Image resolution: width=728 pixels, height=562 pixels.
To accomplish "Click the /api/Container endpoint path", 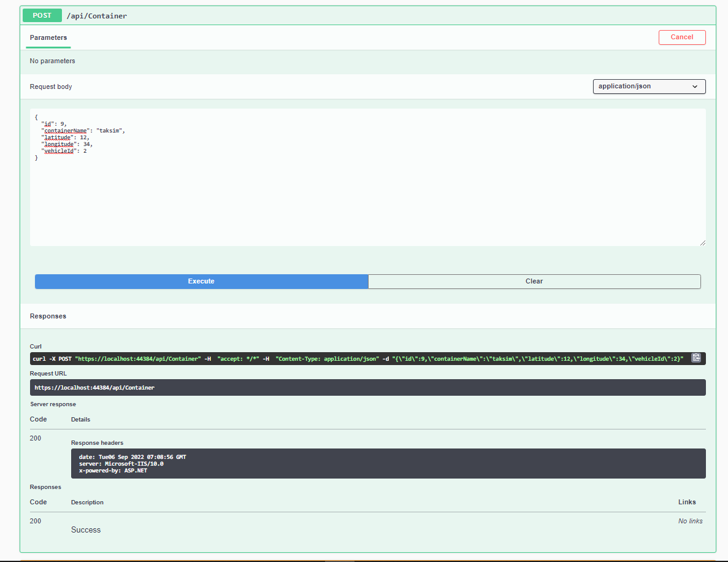I will click(96, 15).
